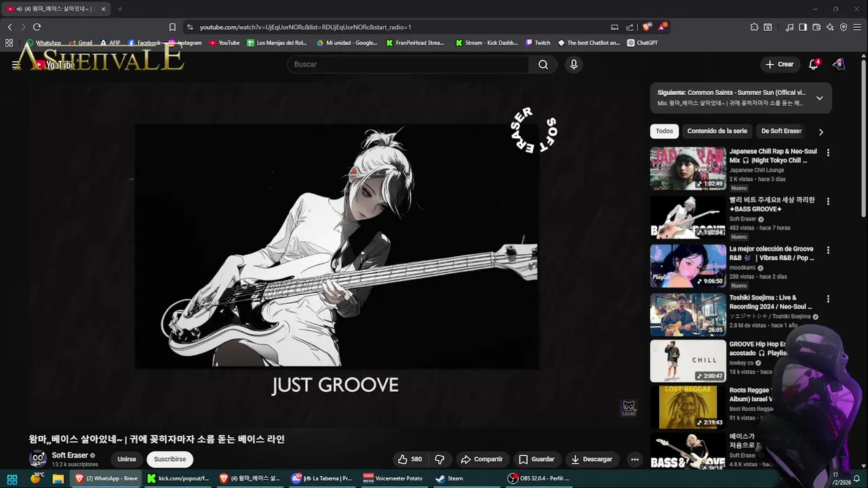868x488 pixels.
Task: Open LOST REGGAE video thumbnail
Action: click(688, 407)
